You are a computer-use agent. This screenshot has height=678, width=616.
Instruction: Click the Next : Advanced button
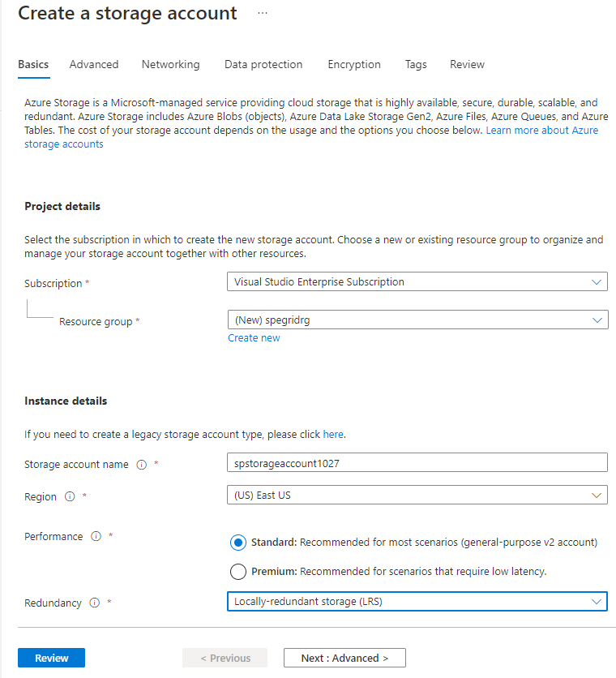pos(344,658)
